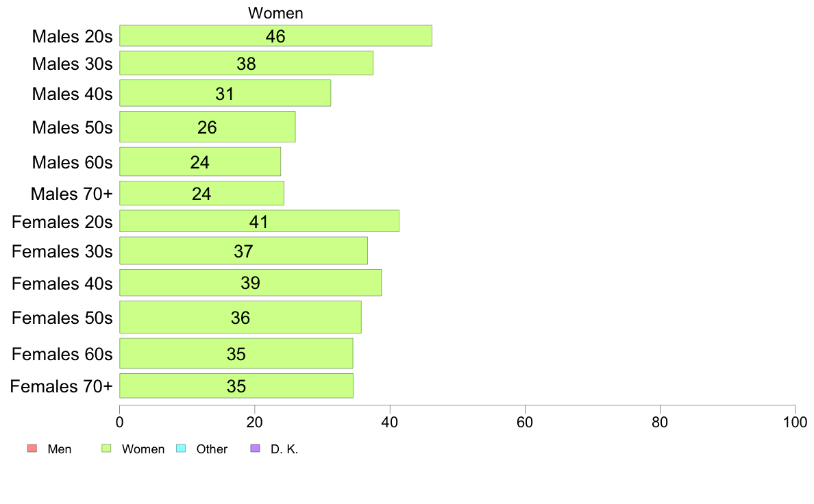Click the red Men legend swatch
814x504 pixels.
[32, 449]
